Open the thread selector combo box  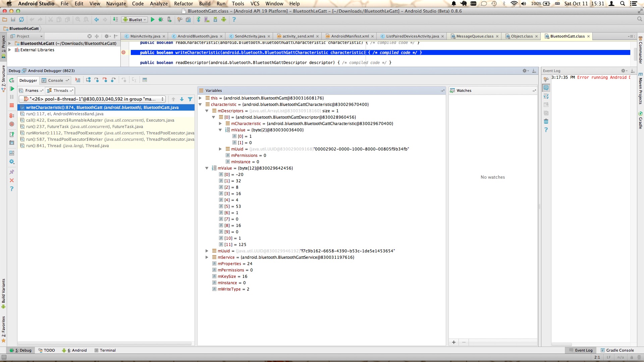pos(92,99)
